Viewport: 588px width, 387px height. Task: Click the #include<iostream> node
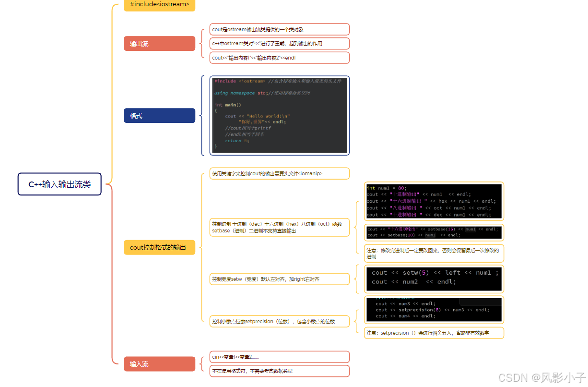click(160, 5)
